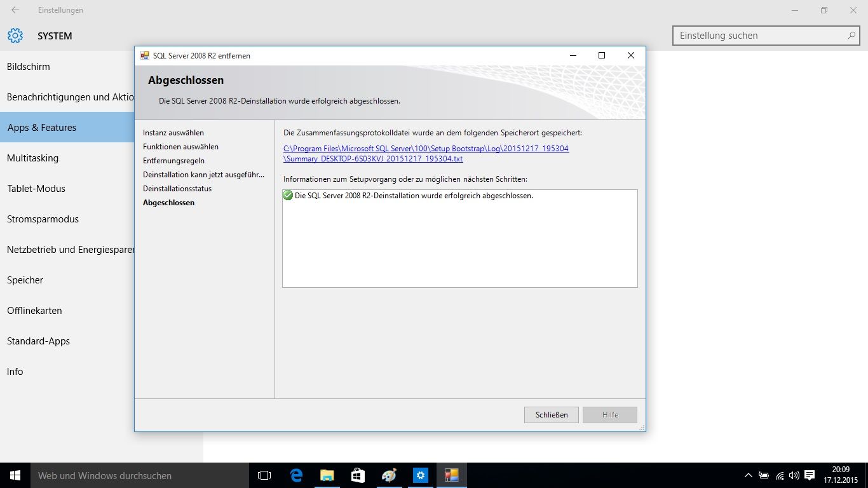Screen dimensions: 868x488
Task: Open Multitasking settings page
Action: coord(67,158)
